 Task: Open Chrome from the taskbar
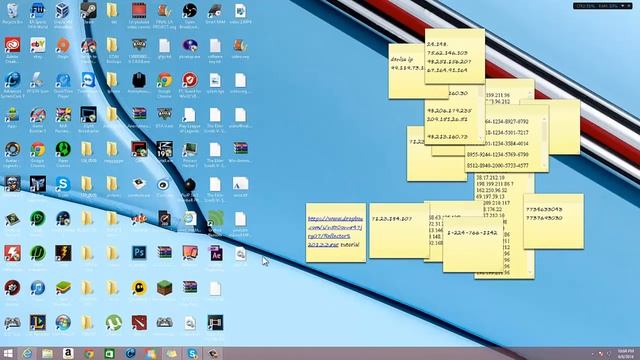[89, 353]
